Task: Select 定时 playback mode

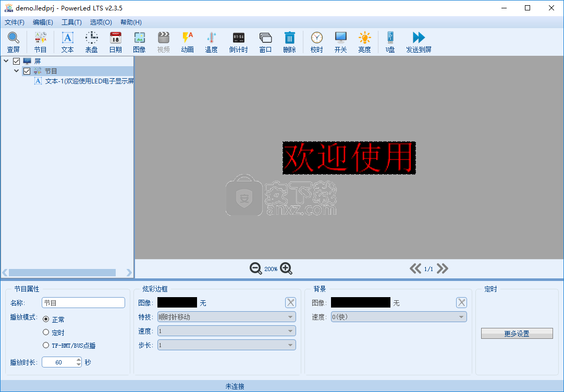Action: pos(46,332)
